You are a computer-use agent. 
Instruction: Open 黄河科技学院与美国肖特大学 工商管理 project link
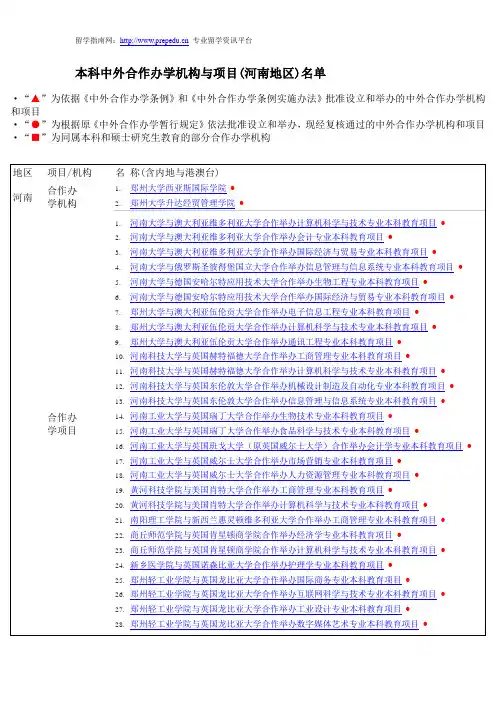[257, 490]
